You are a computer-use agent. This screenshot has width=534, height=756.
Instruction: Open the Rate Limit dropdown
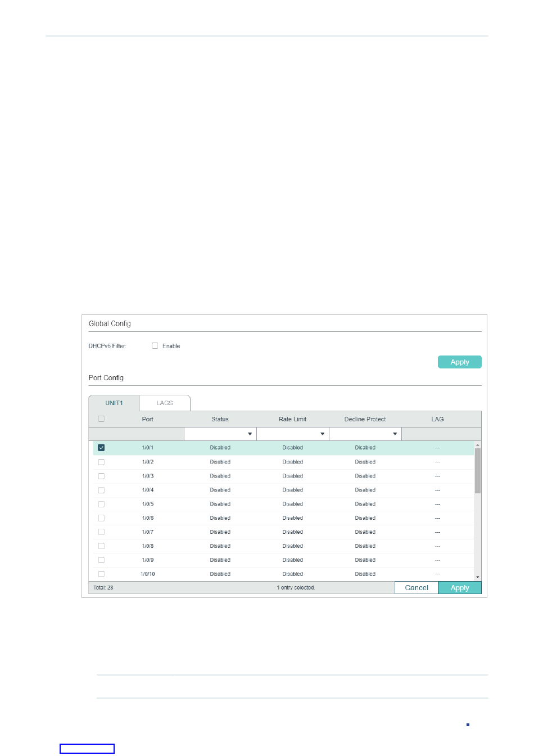point(322,434)
